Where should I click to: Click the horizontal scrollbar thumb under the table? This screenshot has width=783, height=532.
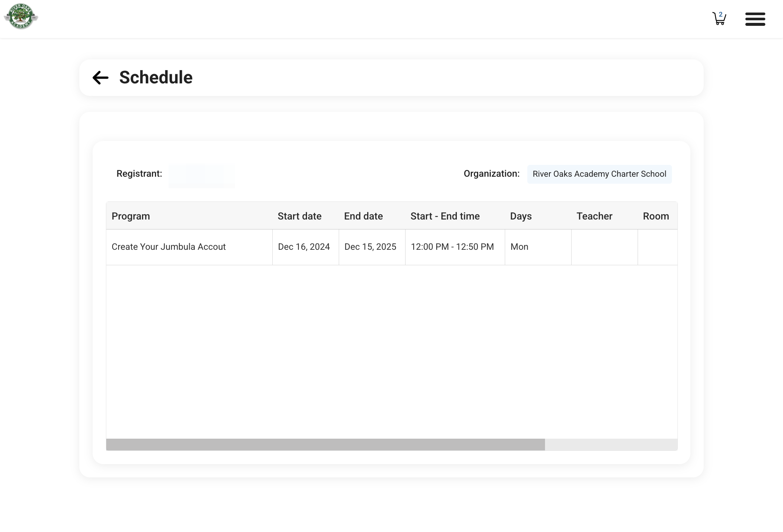tap(325, 445)
